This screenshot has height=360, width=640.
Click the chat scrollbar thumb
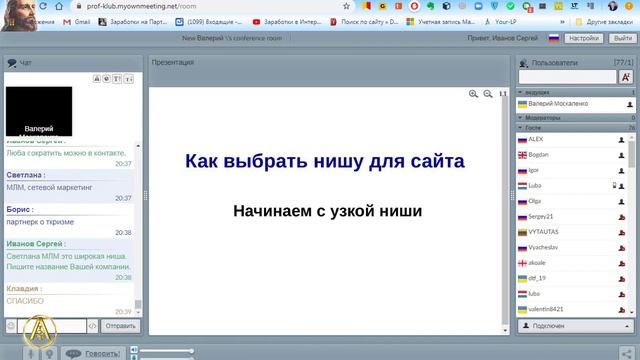(138, 304)
